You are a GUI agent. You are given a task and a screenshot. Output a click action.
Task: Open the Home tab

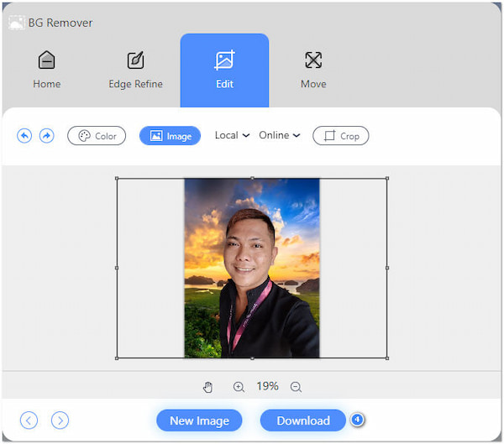coord(47,70)
